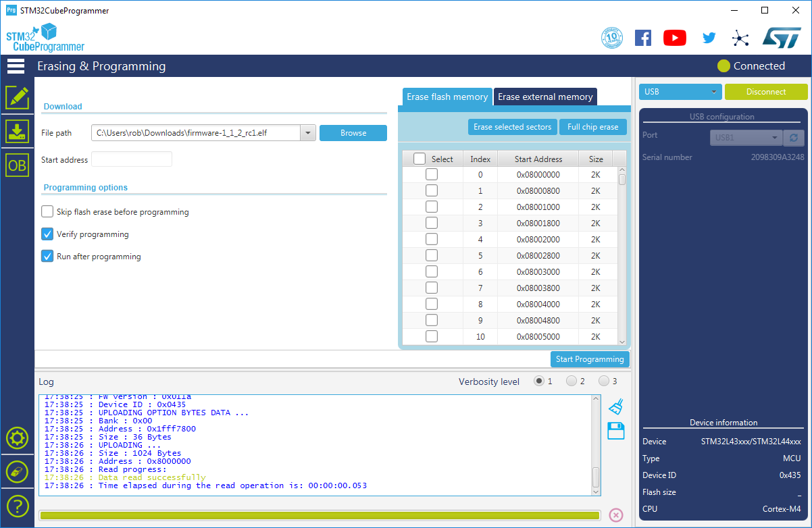Click the STM32L43xxx/STM32L44xxx device name
812x528 pixels.
click(x=751, y=442)
